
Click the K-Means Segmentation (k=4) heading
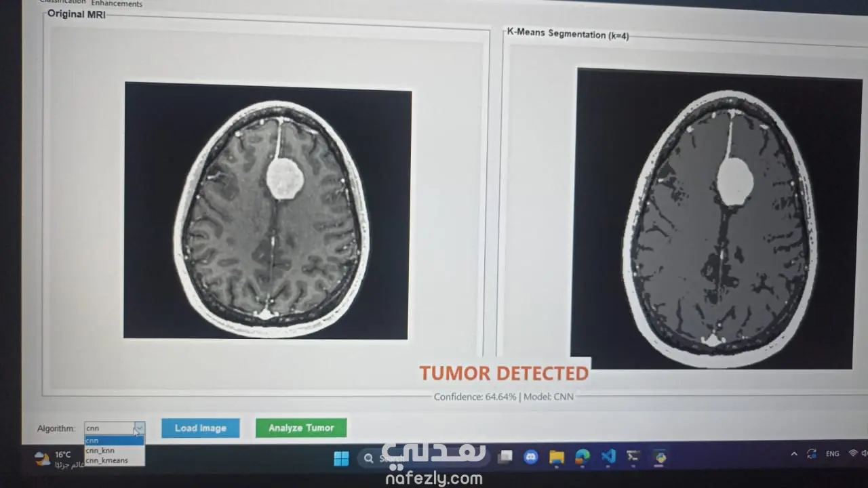coord(568,34)
